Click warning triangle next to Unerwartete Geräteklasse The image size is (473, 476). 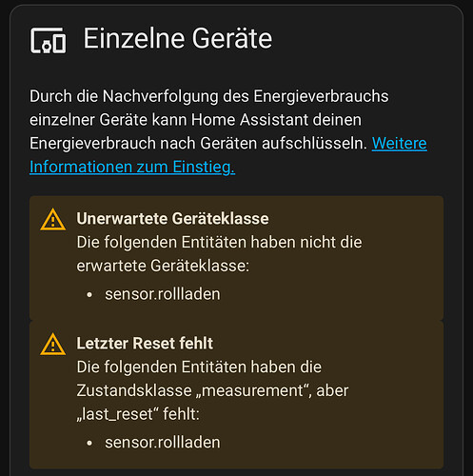click(53, 219)
